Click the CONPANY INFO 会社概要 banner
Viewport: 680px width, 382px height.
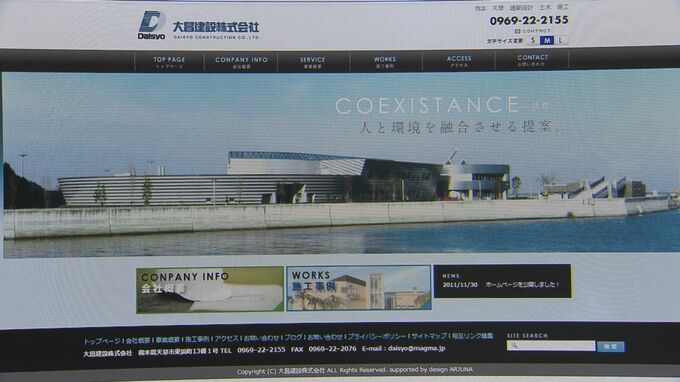210,290
